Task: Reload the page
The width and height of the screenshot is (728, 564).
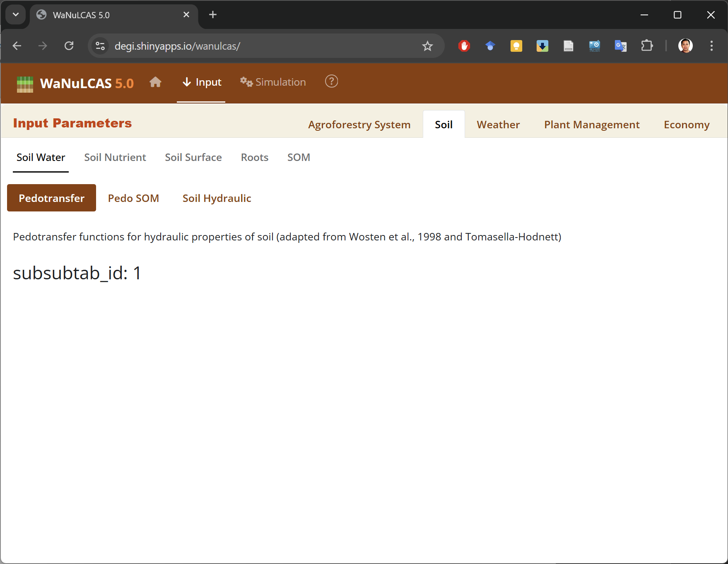Action: point(69,46)
